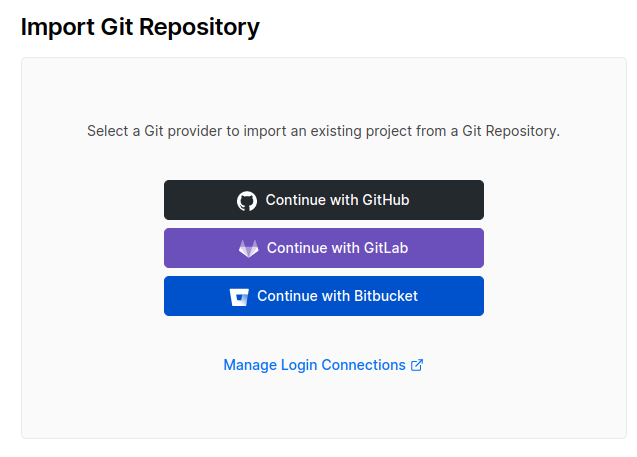Select GitLab as the Git provider

pyautogui.click(x=323, y=248)
